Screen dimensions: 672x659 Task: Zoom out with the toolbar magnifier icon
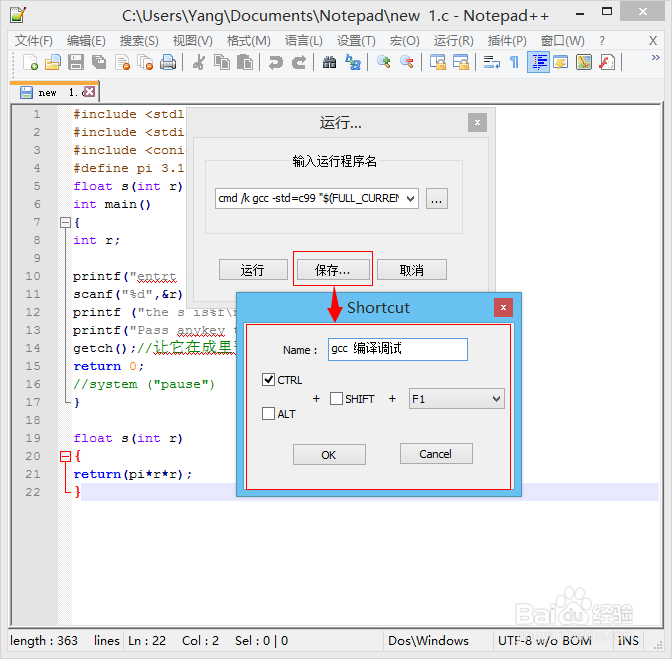(x=407, y=63)
